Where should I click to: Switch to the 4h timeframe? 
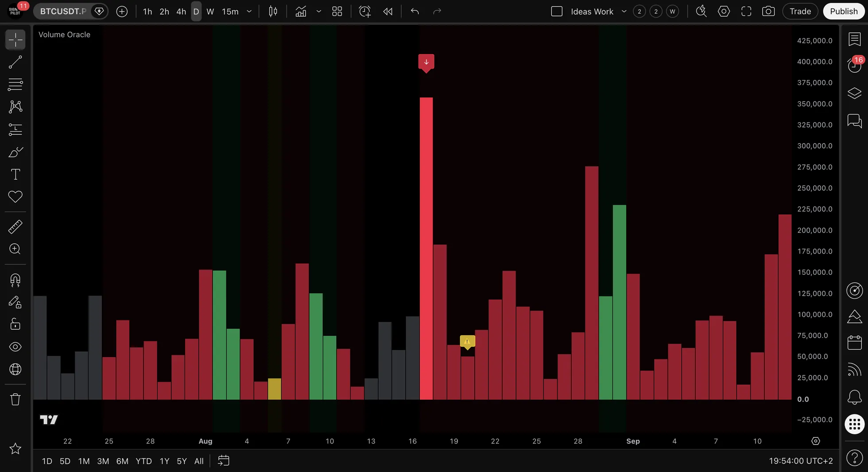click(x=181, y=12)
